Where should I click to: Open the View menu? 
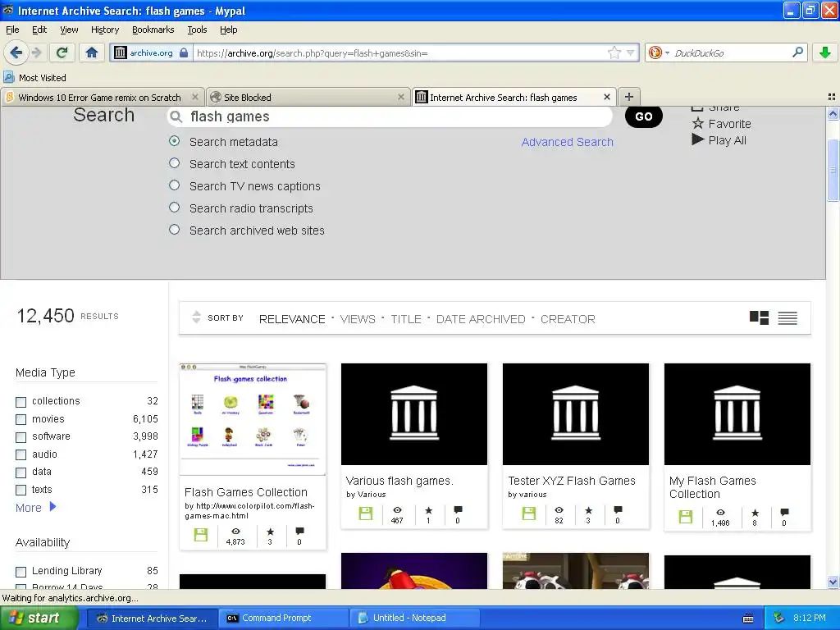tap(69, 30)
